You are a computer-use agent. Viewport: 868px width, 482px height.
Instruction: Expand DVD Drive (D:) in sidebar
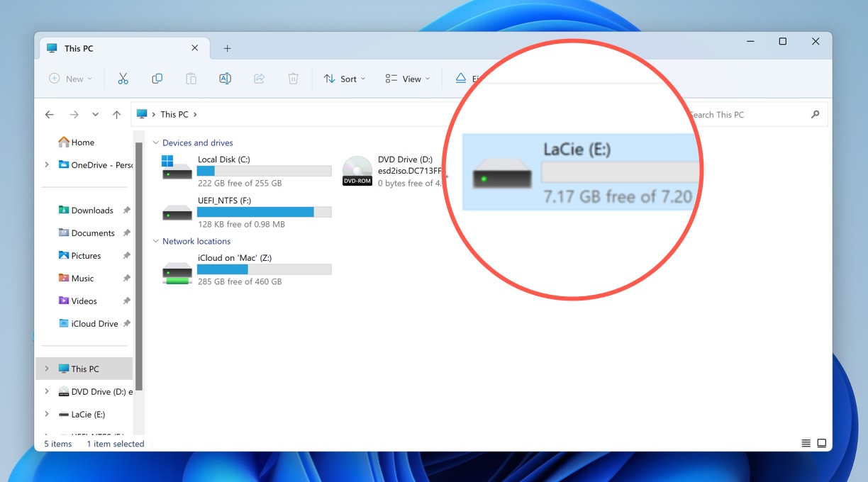click(47, 391)
